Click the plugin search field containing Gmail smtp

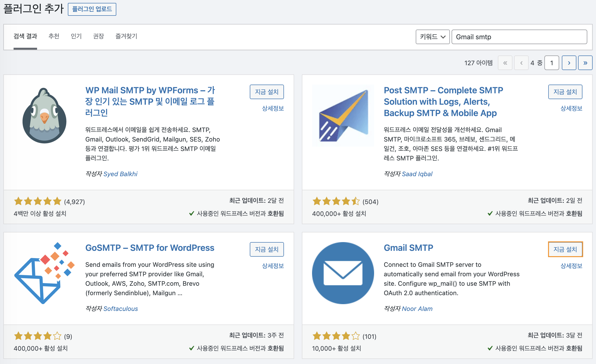point(519,37)
